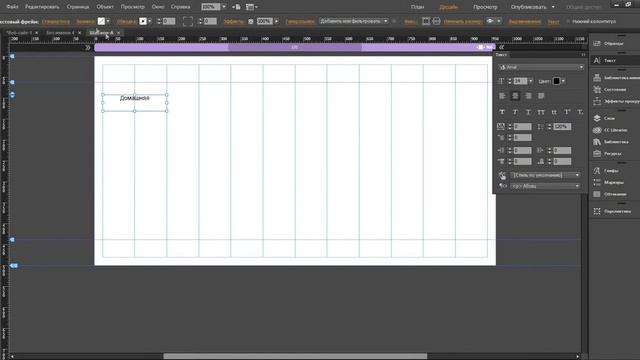Screen dimensions: 640x360
Task: Open the paragraph tag dropdown (Абзац)
Action: coord(545,186)
